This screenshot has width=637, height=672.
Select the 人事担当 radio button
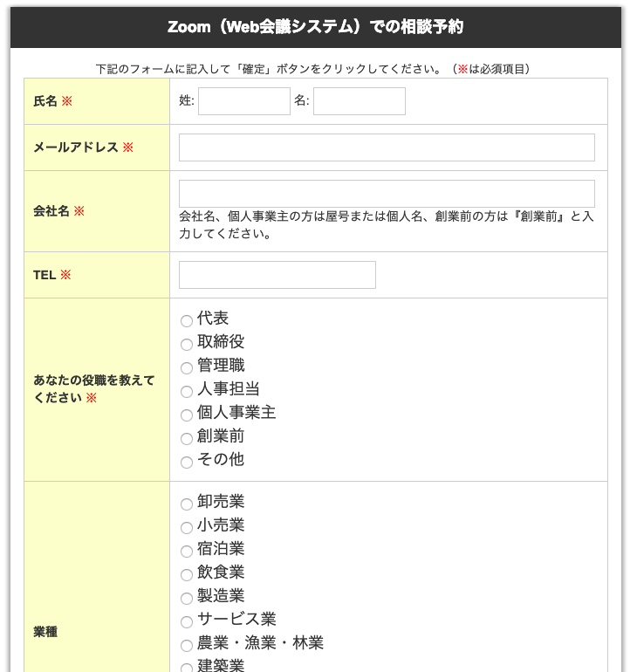(x=187, y=391)
